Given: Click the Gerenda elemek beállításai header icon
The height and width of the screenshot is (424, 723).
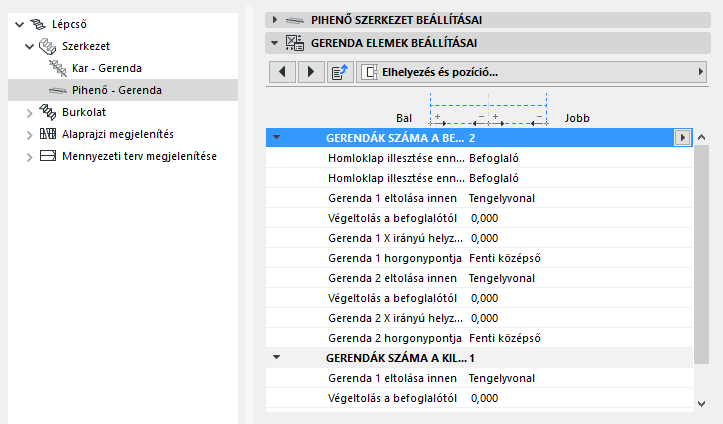Looking at the screenshot, I should point(295,43).
